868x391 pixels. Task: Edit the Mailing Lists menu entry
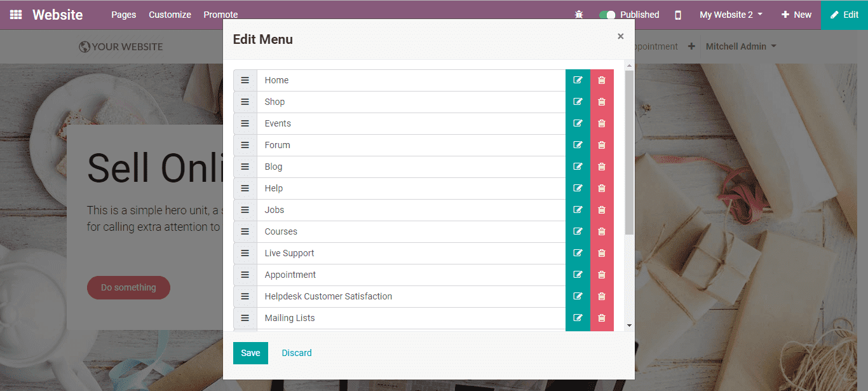tap(578, 318)
